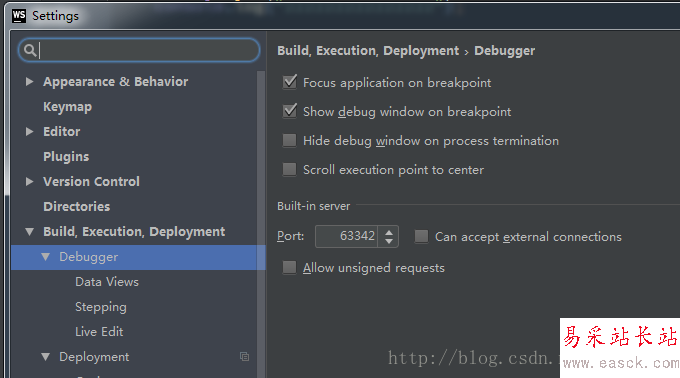Increase the port number with up arrow

[389, 232]
